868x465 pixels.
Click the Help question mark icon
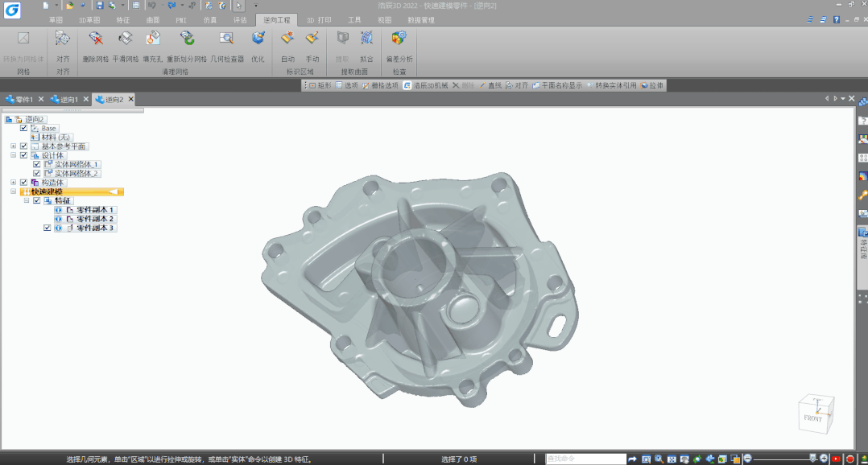[x=836, y=19]
